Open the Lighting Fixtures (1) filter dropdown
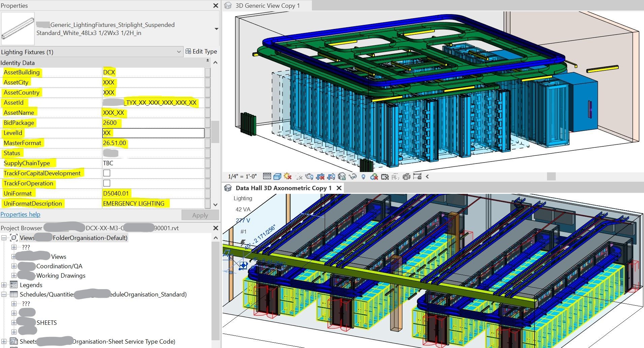The image size is (644, 348). [x=179, y=52]
